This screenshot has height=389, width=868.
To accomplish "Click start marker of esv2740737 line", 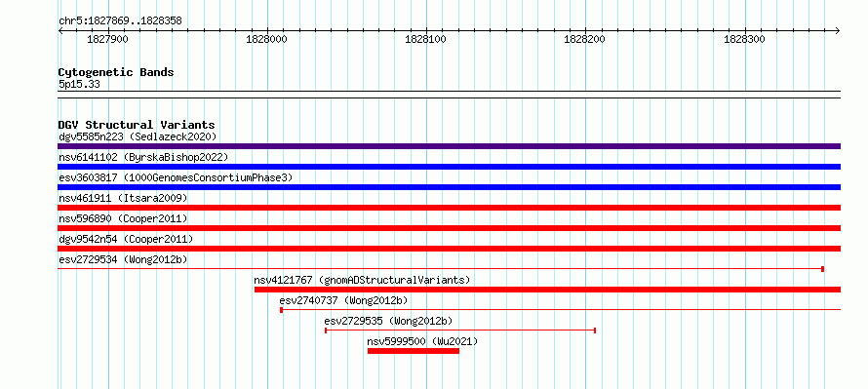I will (282, 310).
